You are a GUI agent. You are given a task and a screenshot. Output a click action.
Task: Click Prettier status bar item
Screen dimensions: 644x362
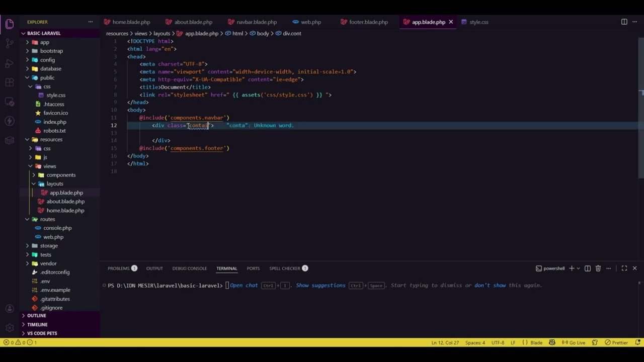[x=616, y=343]
